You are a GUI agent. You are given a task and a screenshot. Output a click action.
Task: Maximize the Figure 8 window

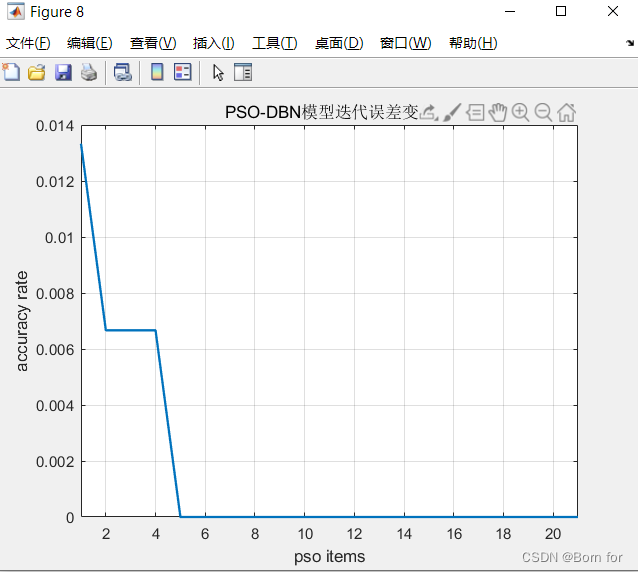[x=561, y=11]
